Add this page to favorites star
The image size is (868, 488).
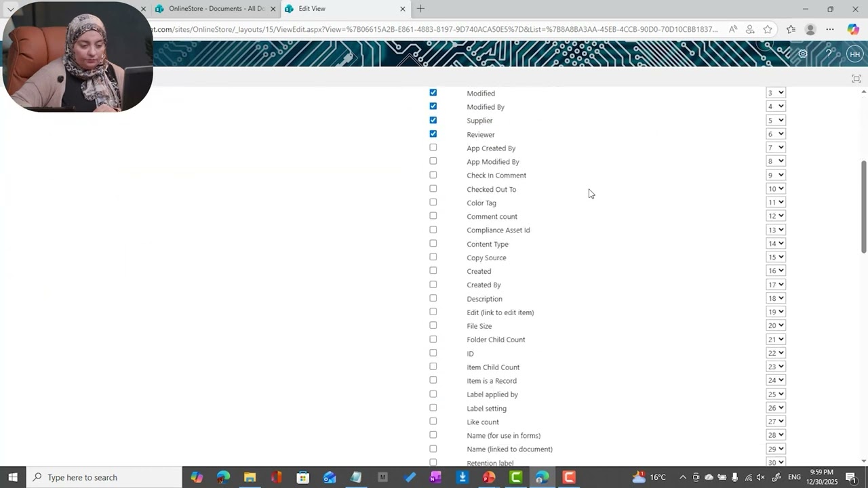click(768, 29)
